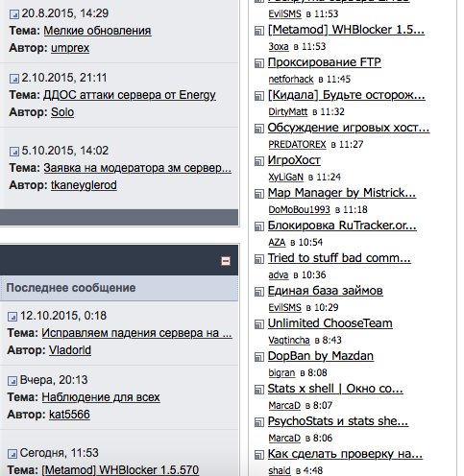Viewport: 464px width, 476px height.
Task: Open user profile netforhack
Action: (291, 80)
